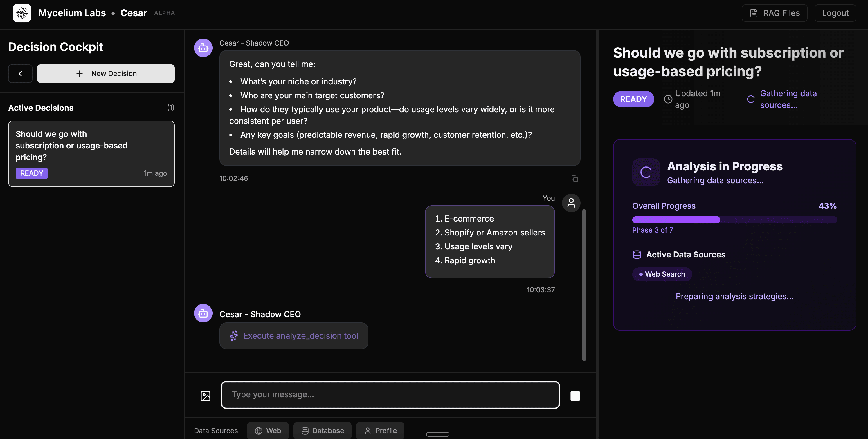This screenshot has height=439, width=868.
Task: Focus the Type your message field
Action: 390,395
